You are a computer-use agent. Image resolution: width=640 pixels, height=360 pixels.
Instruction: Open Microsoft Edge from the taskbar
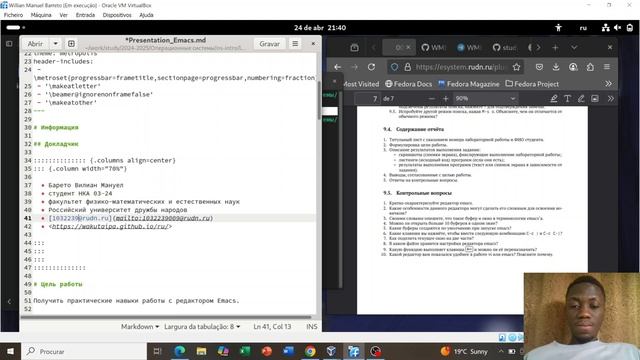tap(180, 351)
